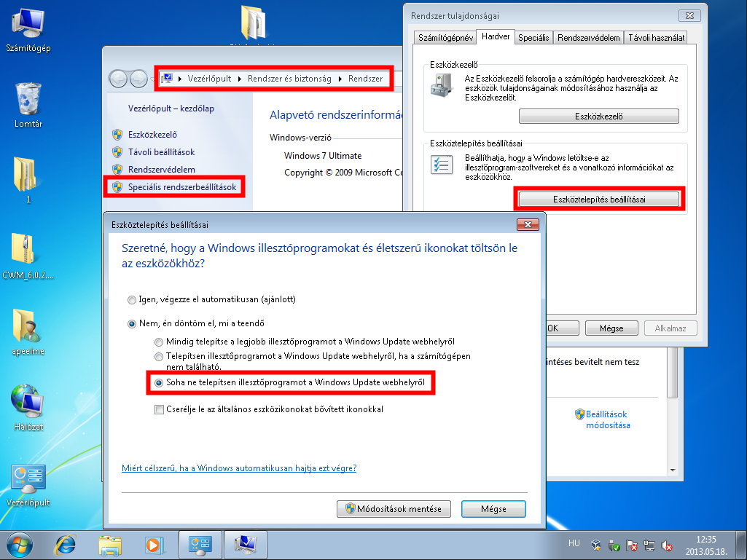
Task: Switch to the Hardver tab
Action: pos(496,36)
